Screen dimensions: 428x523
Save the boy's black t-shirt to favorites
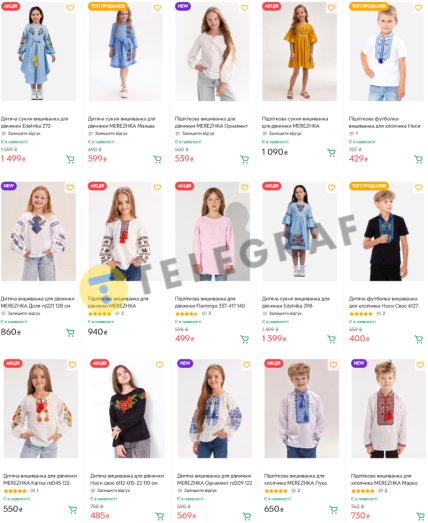click(x=418, y=187)
